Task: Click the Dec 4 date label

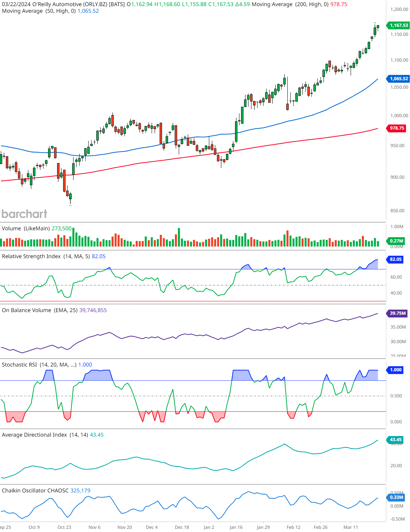Action: (x=152, y=527)
